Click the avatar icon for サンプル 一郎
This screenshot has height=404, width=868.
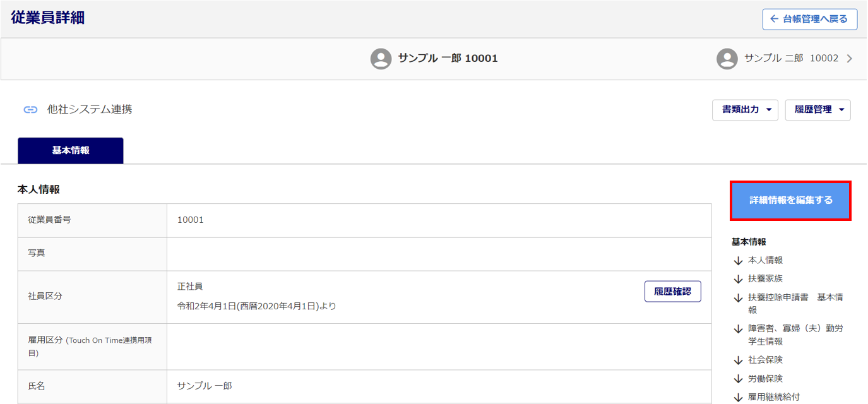coord(381,59)
